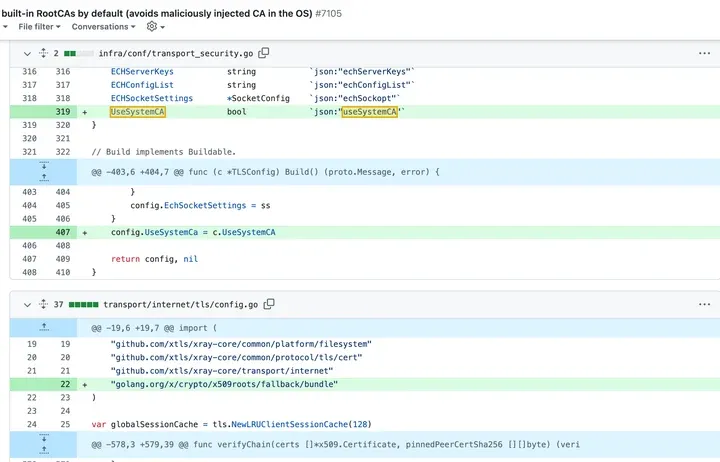The image size is (720, 462).
Task: Copy the transport/internet/tls/config.go path
Action: (269, 304)
